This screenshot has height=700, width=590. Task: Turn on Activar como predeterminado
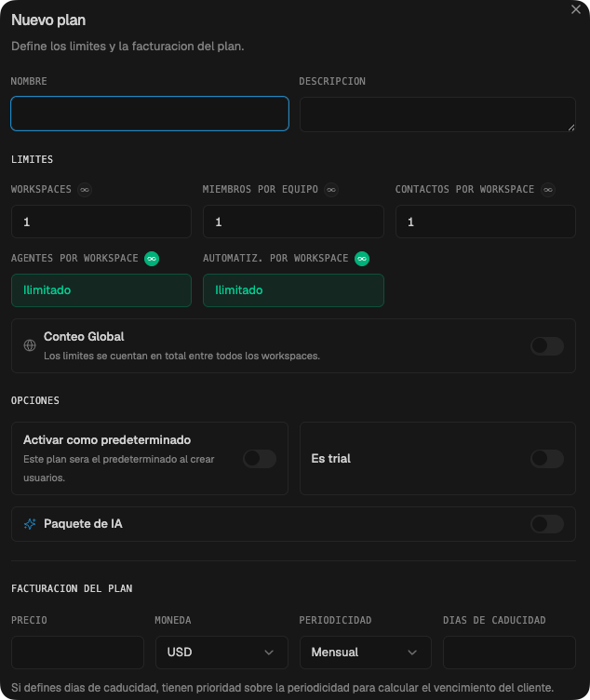[x=260, y=459]
